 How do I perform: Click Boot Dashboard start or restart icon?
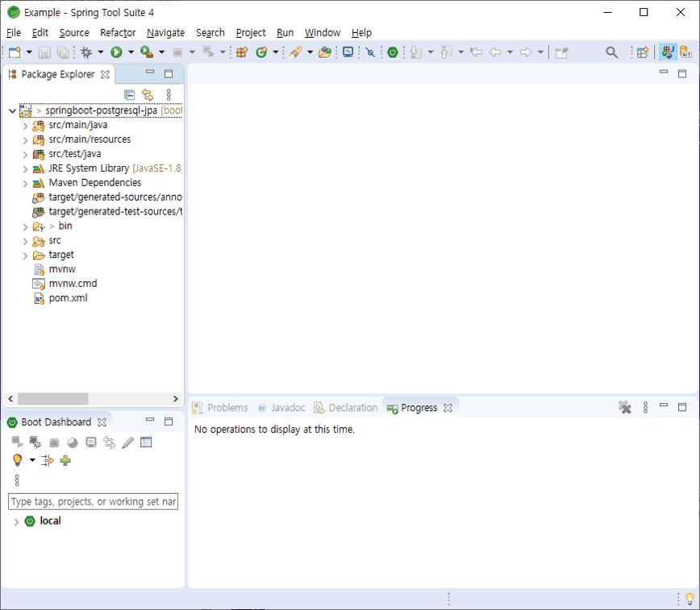(x=17, y=442)
